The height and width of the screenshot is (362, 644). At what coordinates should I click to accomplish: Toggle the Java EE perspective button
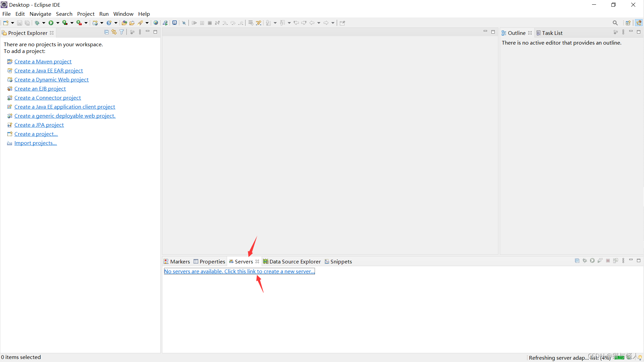click(639, 23)
